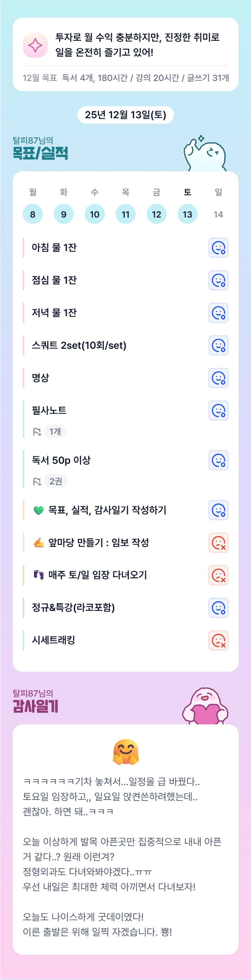Expand the 독서 50p 이상 goal
Viewport: 251px width, 980px height.
click(x=61, y=460)
